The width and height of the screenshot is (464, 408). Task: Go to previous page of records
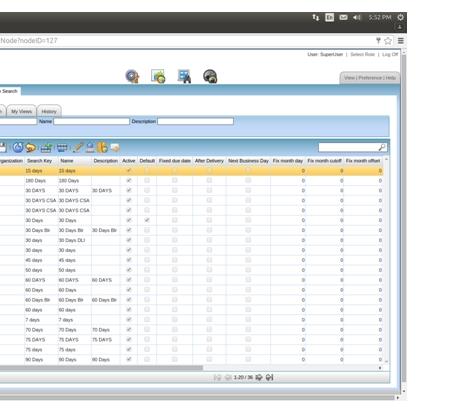pos(228,377)
